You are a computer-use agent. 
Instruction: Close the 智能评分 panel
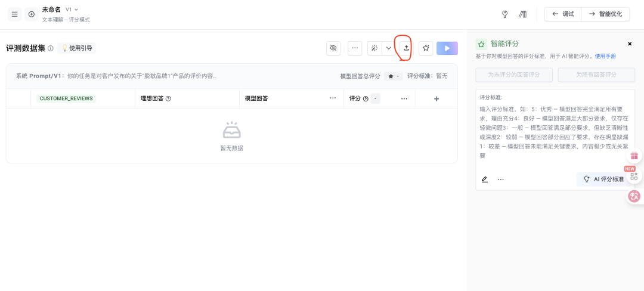click(x=630, y=44)
